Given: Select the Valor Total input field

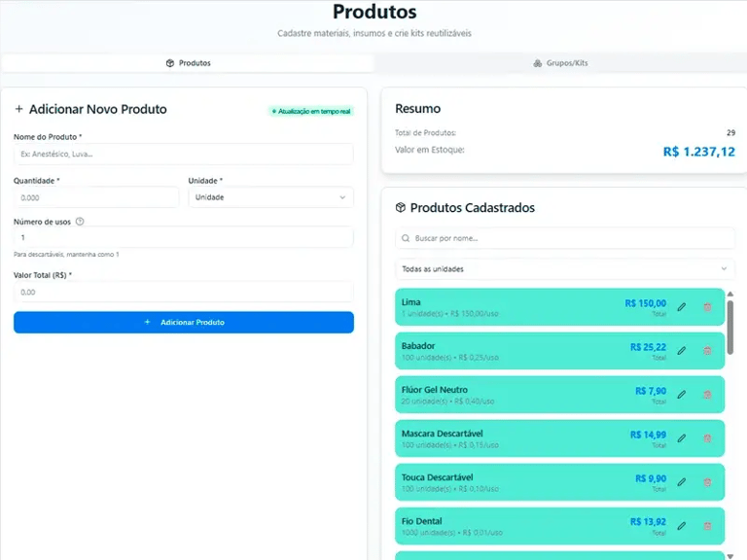Looking at the screenshot, I should point(184,292).
